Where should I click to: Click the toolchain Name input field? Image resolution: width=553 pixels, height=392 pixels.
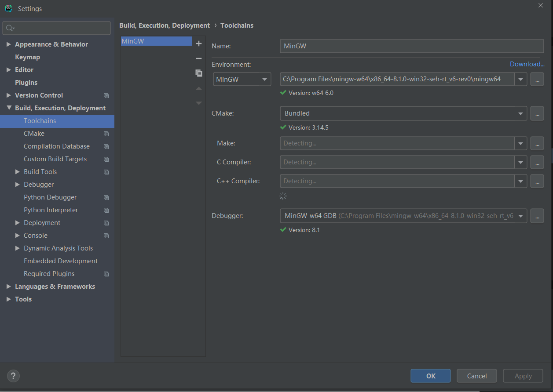point(412,46)
